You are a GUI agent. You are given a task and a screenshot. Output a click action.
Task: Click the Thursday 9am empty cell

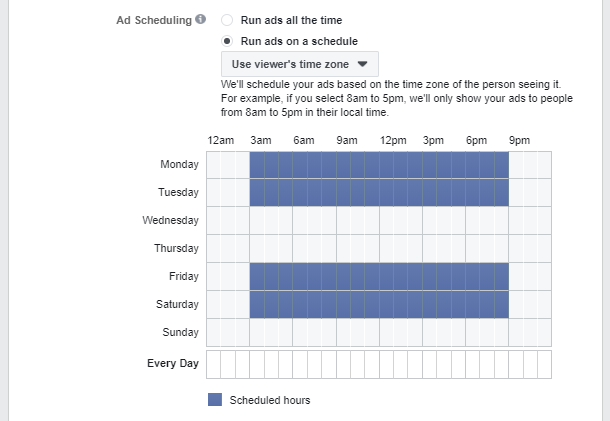point(343,248)
